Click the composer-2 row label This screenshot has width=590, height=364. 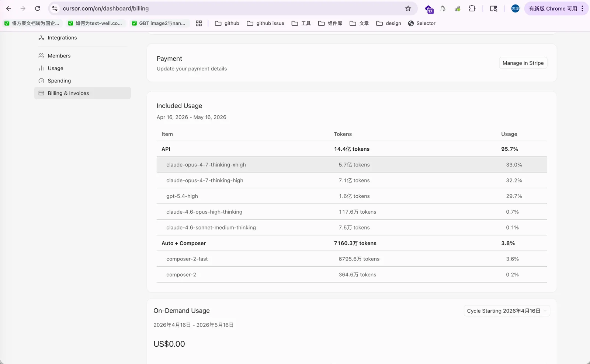[181, 275]
